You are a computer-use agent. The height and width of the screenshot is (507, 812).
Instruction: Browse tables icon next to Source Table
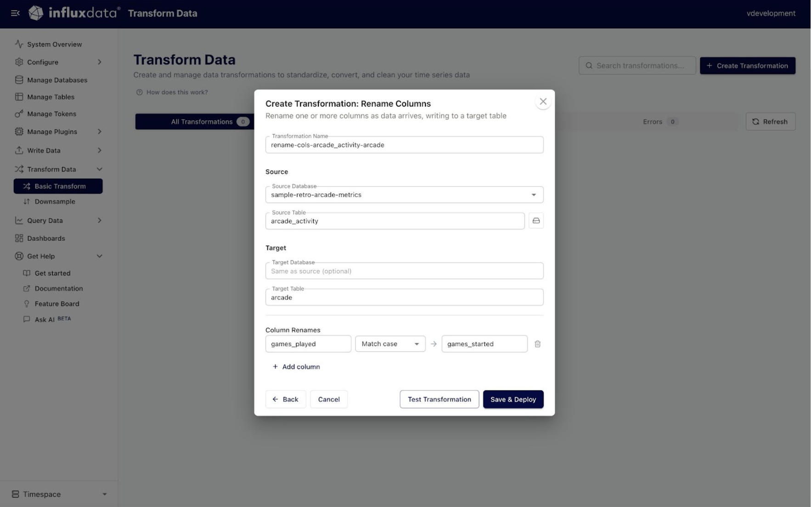pos(536,221)
